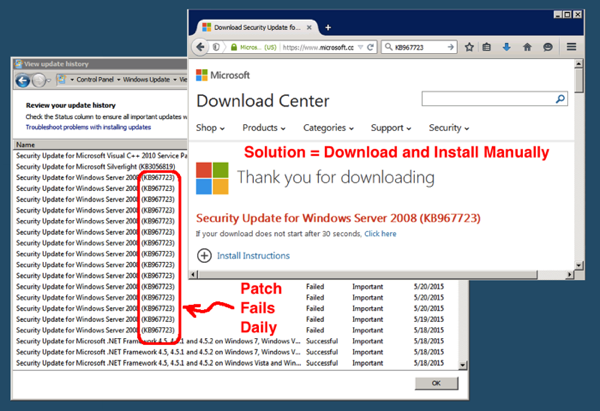Open the Click here download link
Image resolution: width=600 pixels, height=411 pixels.
click(380, 234)
